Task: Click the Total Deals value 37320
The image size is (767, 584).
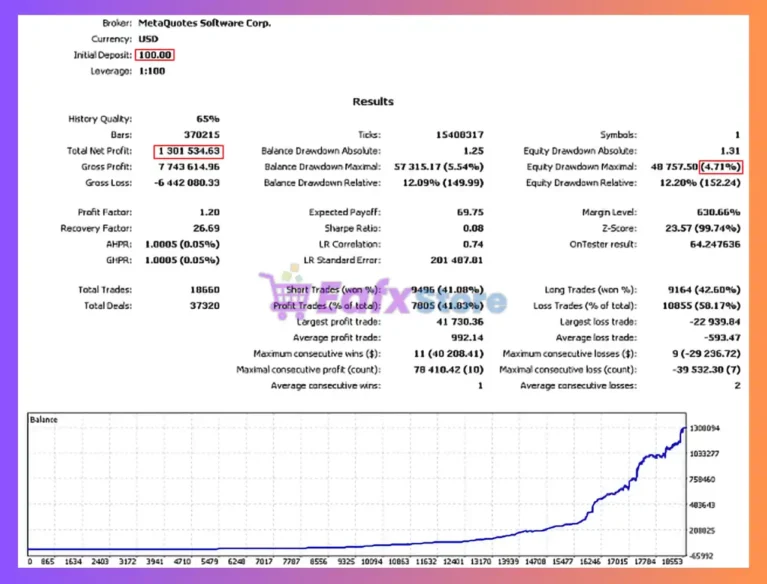Action: [x=205, y=306]
